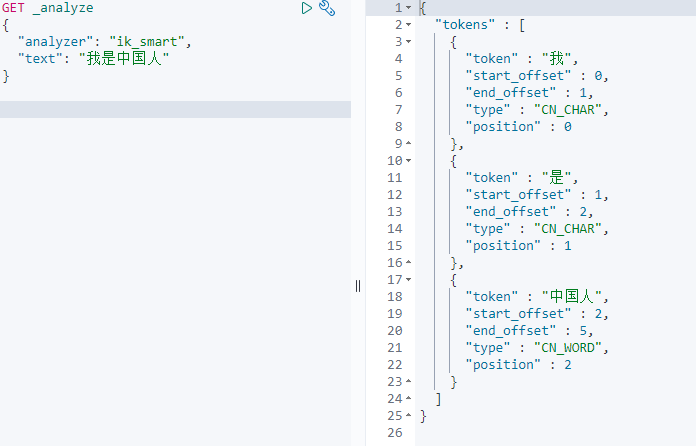Fold the second token object at line 10
The image size is (696, 446).
pyautogui.click(x=410, y=161)
